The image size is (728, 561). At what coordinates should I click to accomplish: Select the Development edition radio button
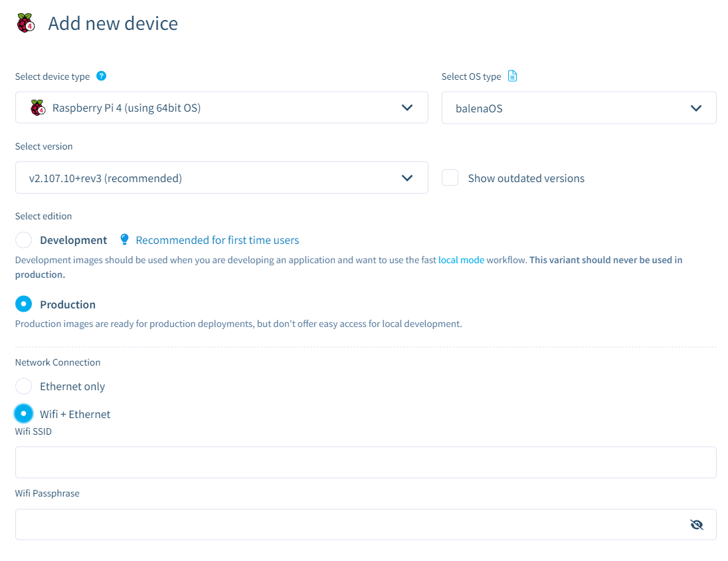click(x=23, y=239)
